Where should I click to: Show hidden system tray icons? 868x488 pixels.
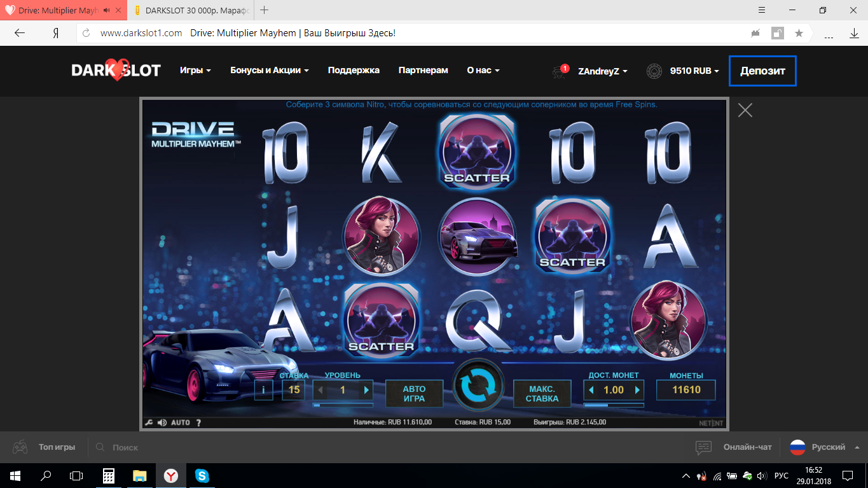686,476
